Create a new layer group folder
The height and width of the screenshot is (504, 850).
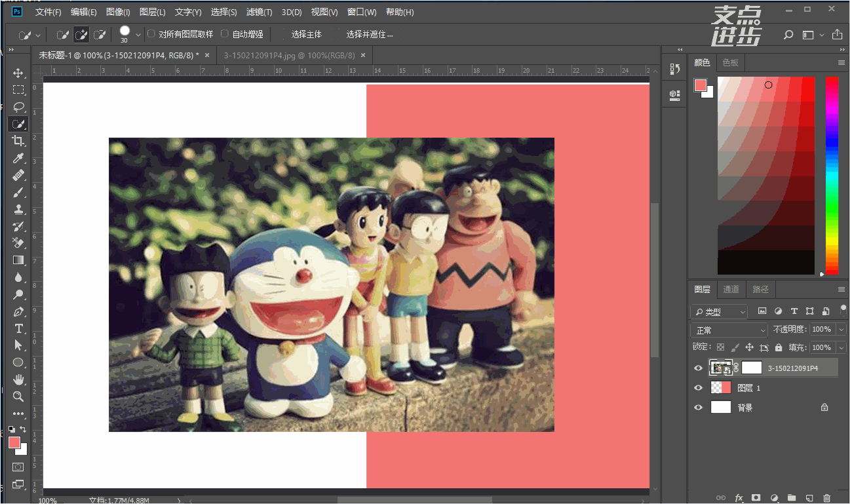tap(792, 498)
